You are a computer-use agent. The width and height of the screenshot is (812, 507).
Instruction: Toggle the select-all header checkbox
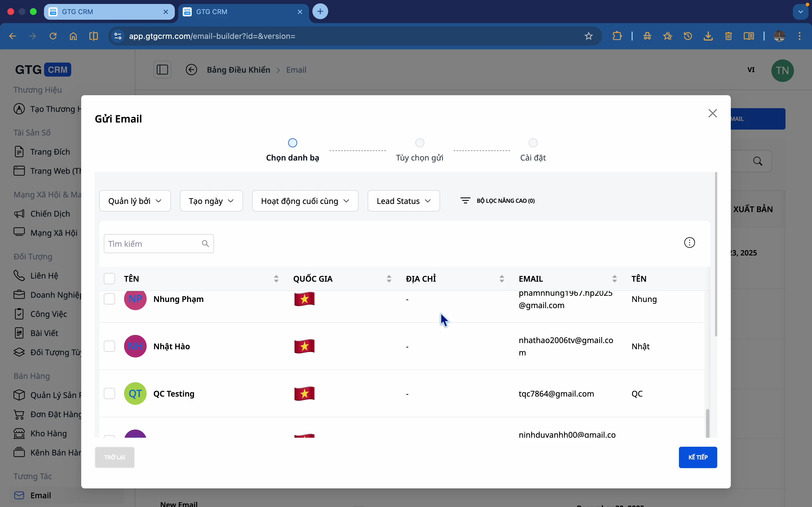point(109,279)
